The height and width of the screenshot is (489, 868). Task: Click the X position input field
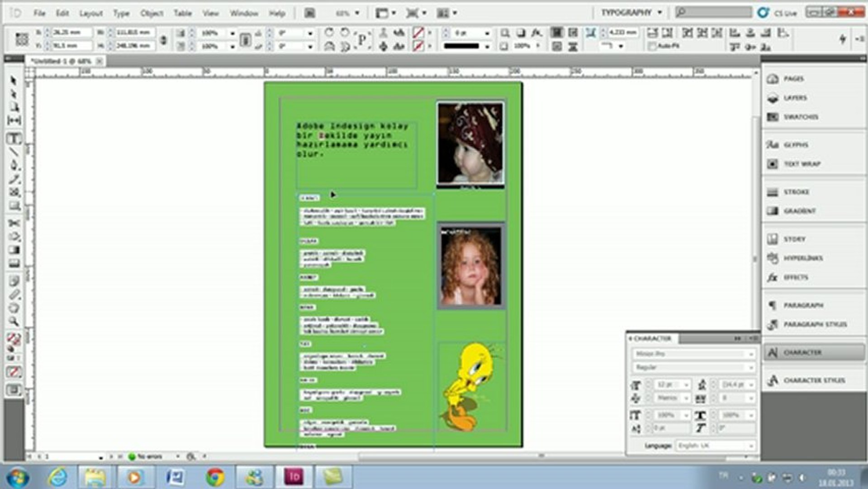tap(71, 33)
